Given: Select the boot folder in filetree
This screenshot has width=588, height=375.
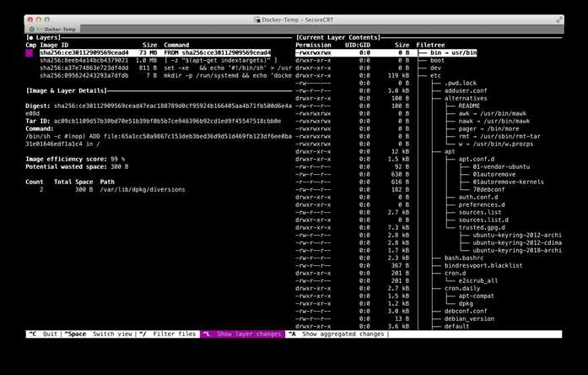Looking at the screenshot, I should click(437, 61).
